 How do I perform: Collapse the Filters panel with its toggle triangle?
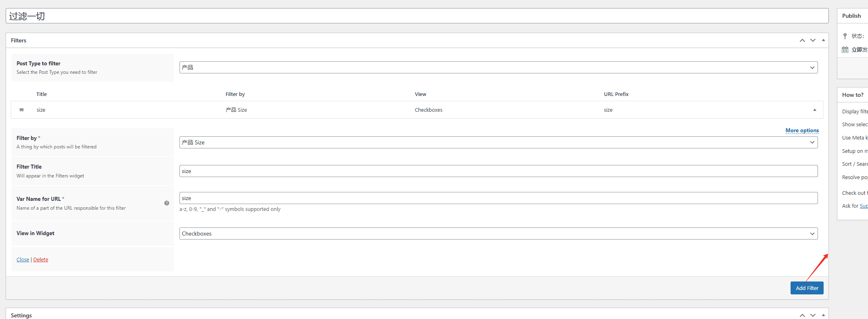[823, 40]
